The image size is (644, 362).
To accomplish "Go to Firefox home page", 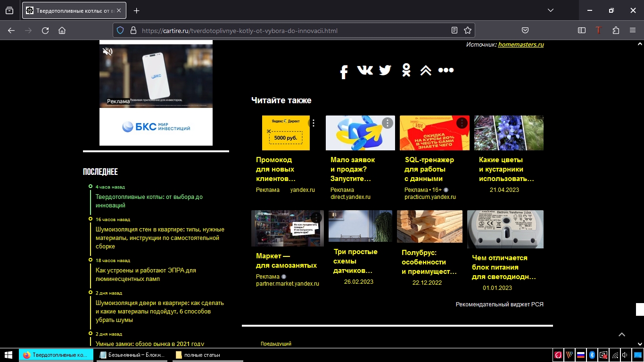I will pyautogui.click(x=62, y=30).
